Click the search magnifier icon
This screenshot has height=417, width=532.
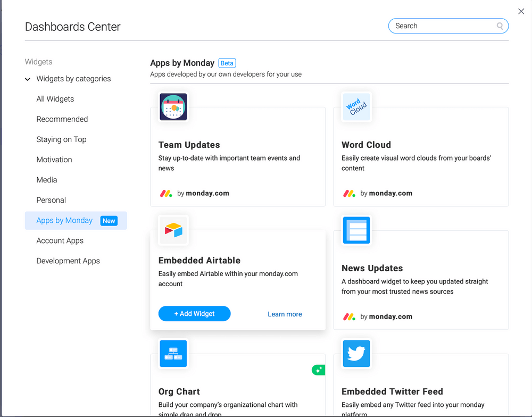499,26
